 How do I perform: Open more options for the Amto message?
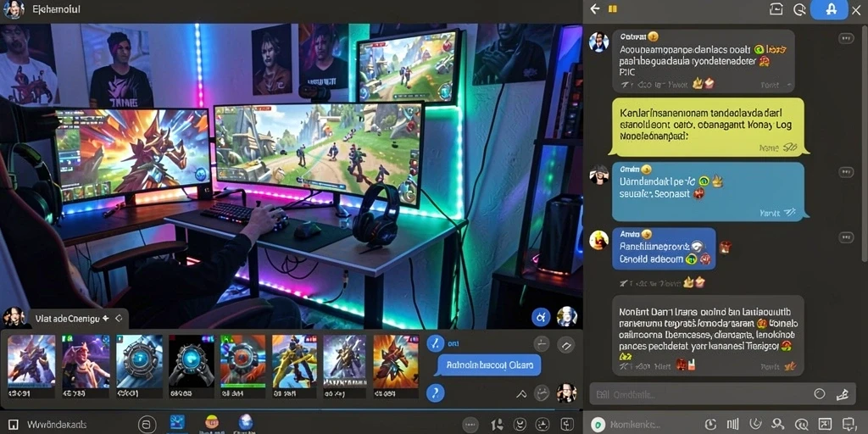tap(846, 238)
